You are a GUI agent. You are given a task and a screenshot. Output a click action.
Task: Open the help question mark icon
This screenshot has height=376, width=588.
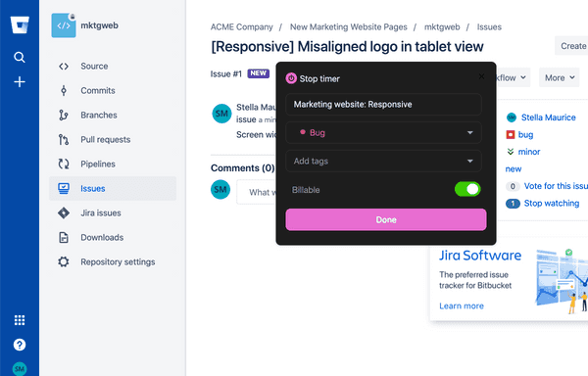[20, 345]
